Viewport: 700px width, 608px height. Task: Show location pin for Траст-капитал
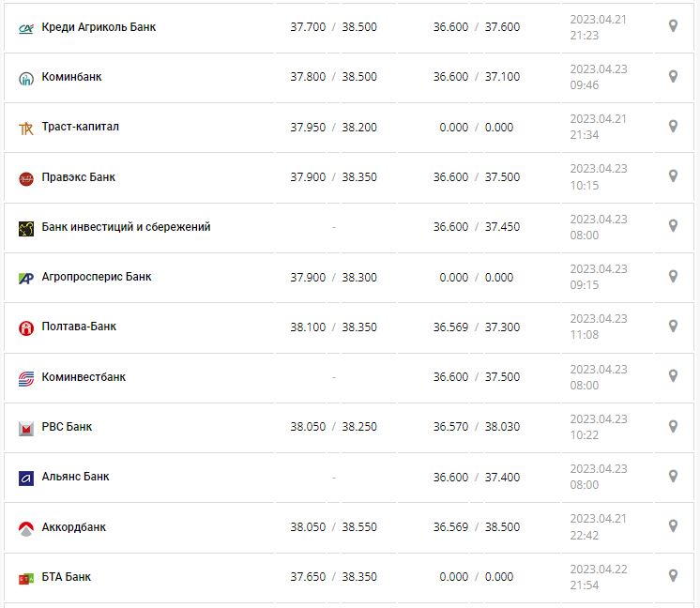[x=673, y=126]
